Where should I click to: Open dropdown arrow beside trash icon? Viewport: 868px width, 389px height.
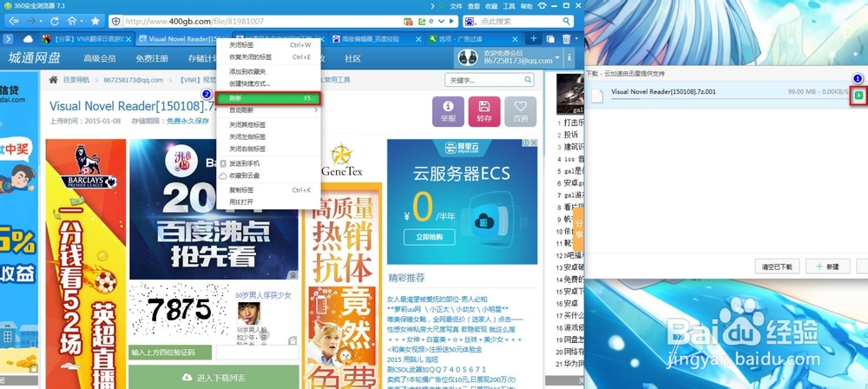pyautogui.click(x=576, y=39)
